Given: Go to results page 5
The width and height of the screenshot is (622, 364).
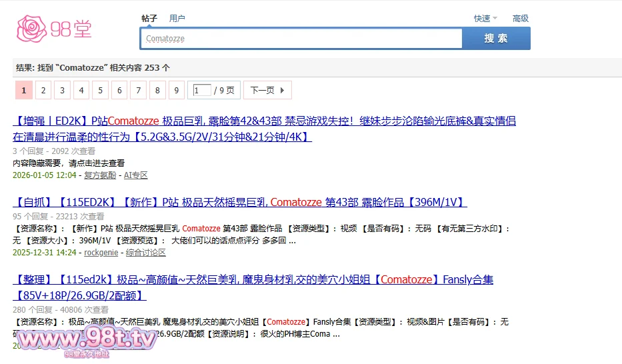Looking at the screenshot, I should (x=101, y=91).
